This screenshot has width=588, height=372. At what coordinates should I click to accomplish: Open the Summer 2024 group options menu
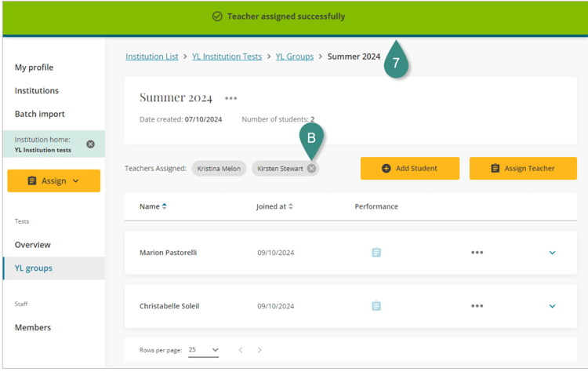pyautogui.click(x=230, y=99)
